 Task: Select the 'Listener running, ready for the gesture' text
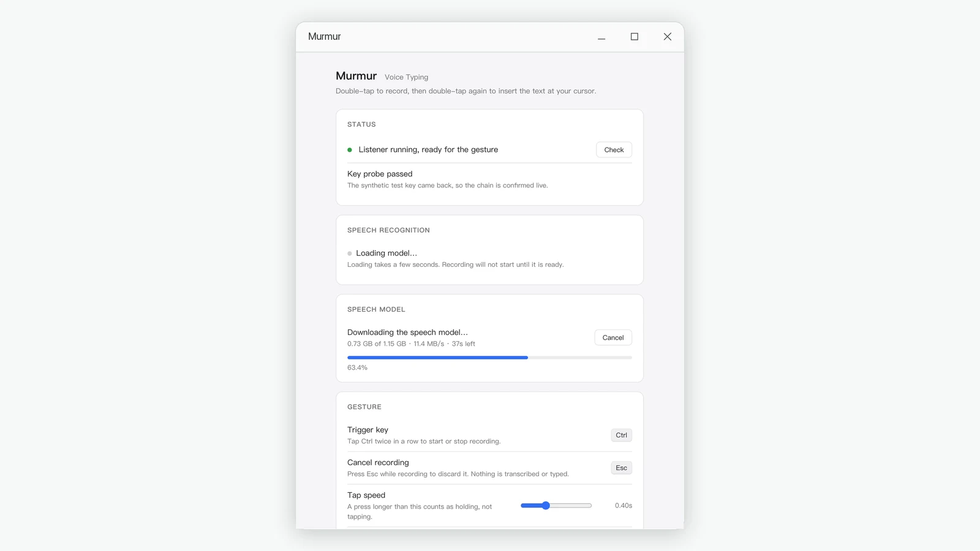pos(428,150)
